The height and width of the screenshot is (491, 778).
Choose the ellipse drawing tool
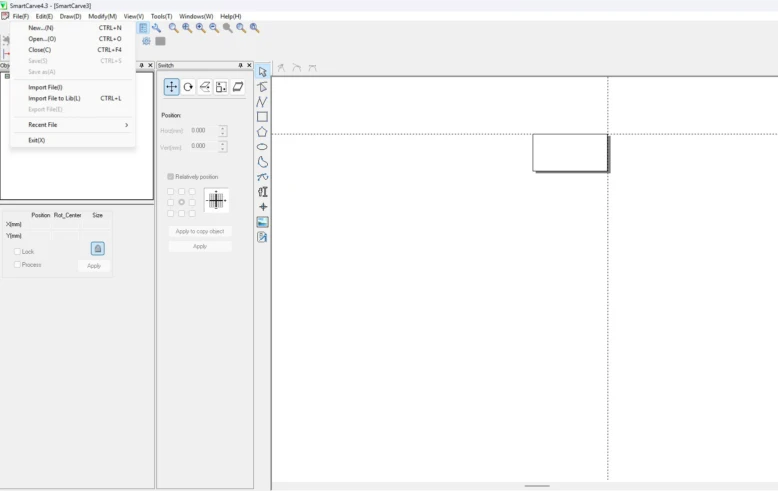pyautogui.click(x=262, y=147)
